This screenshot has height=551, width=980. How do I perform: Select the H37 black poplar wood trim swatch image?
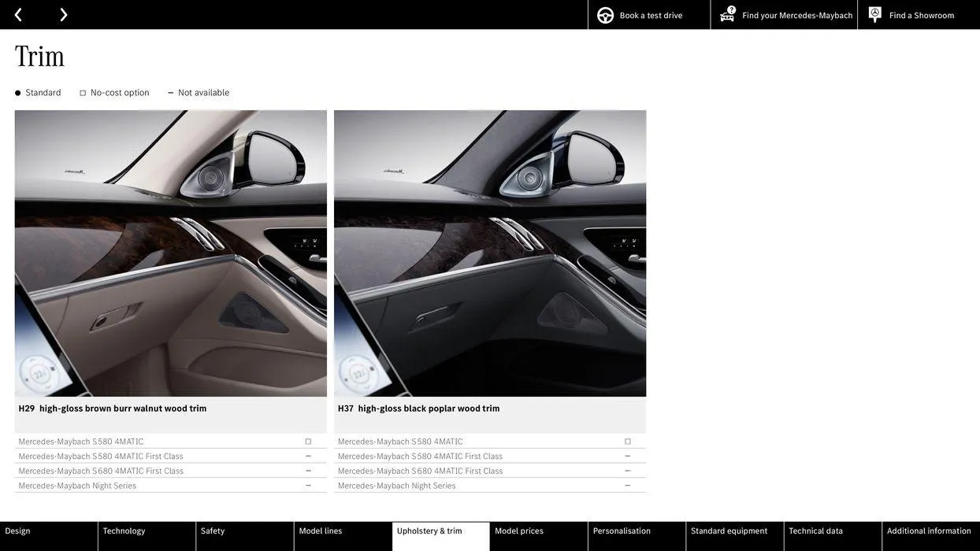coord(490,253)
